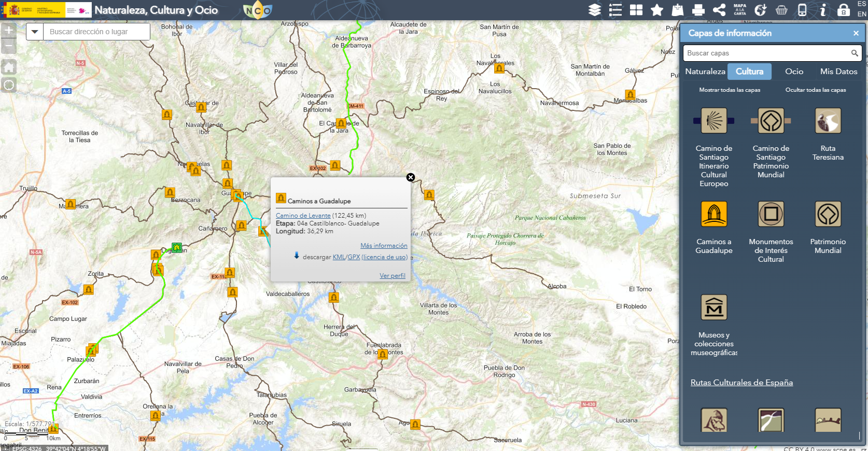Click the Guadalupe marker at Herrera del Duque
Image resolution: width=868 pixels, height=451 pixels.
point(334,298)
